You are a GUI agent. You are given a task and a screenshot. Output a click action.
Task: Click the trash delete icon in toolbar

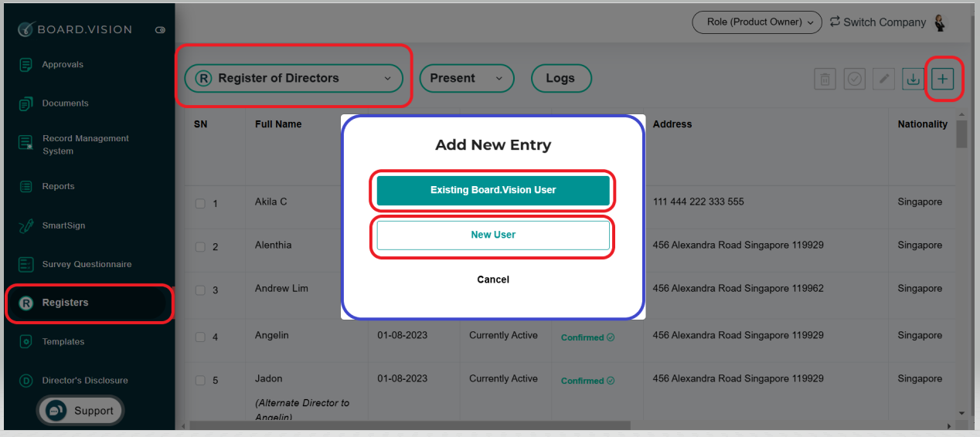click(825, 79)
